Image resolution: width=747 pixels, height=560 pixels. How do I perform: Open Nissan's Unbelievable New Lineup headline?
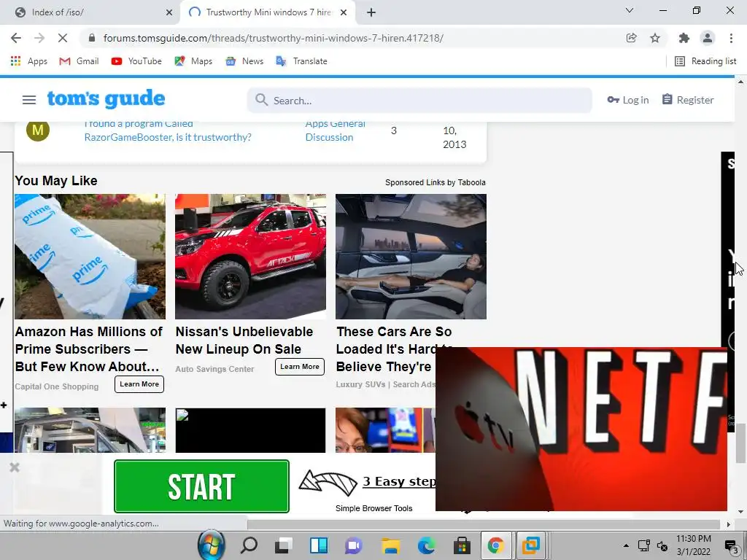244,340
